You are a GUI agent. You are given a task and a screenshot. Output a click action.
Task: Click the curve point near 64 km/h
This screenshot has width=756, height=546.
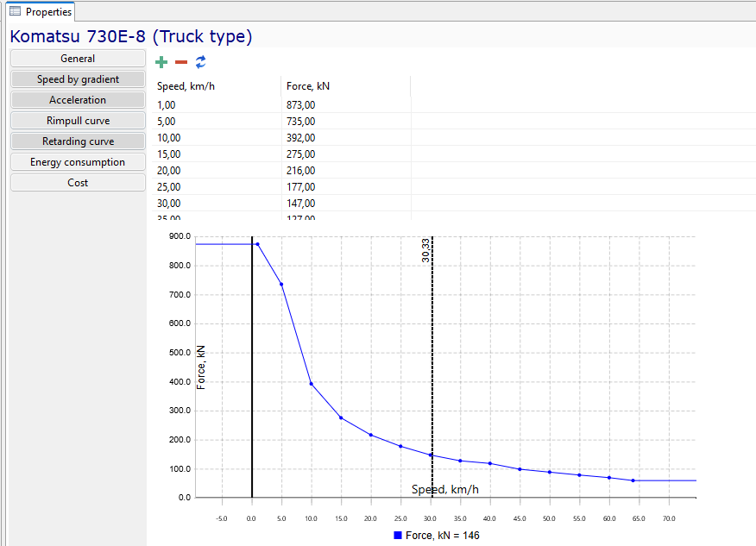click(x=633, y=480)
